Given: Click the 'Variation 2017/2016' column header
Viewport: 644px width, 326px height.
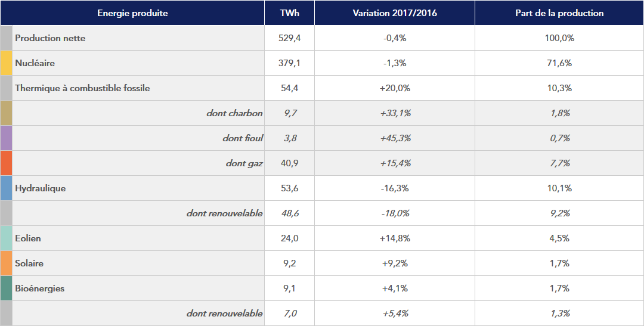Looking at the screenshot, I should coord(395,13).
